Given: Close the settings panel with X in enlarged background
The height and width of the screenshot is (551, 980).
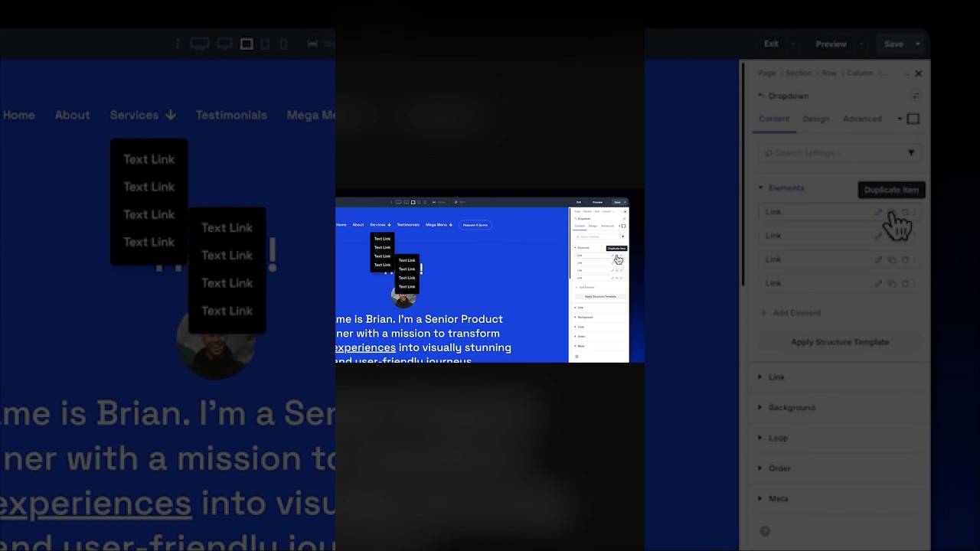Looking at the screenshot, I should click(x=919, y=73).
